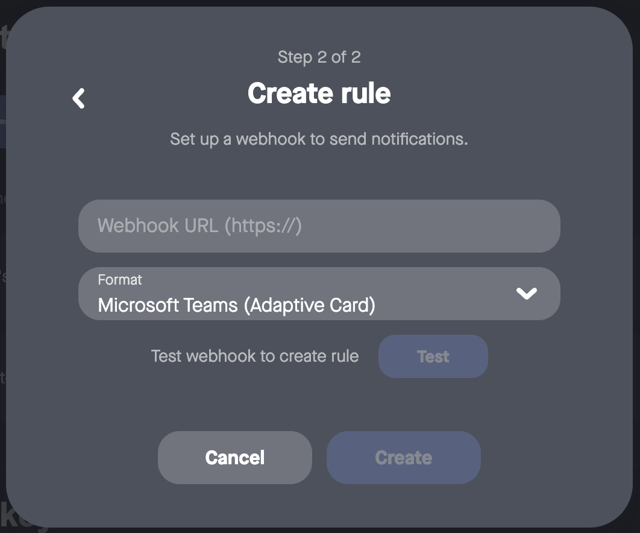Open the Format dropdown
The image size is (640, 533).
(319, 293)
